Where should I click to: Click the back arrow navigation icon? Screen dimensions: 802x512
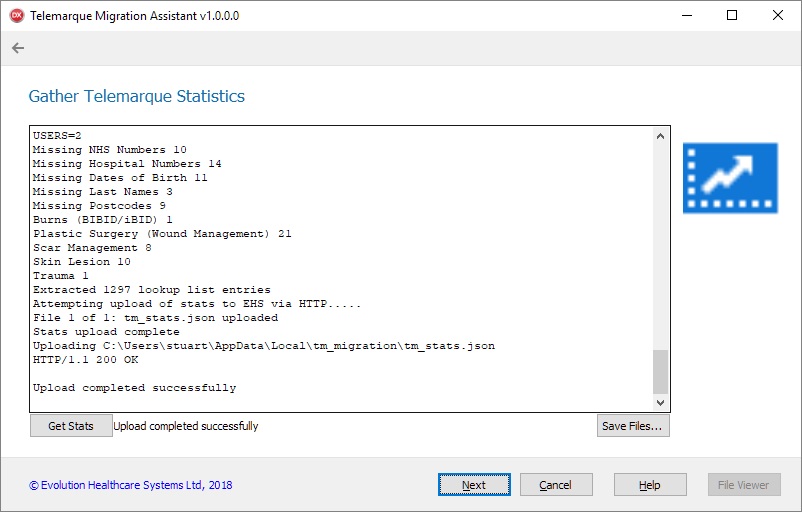coord(18,48)
